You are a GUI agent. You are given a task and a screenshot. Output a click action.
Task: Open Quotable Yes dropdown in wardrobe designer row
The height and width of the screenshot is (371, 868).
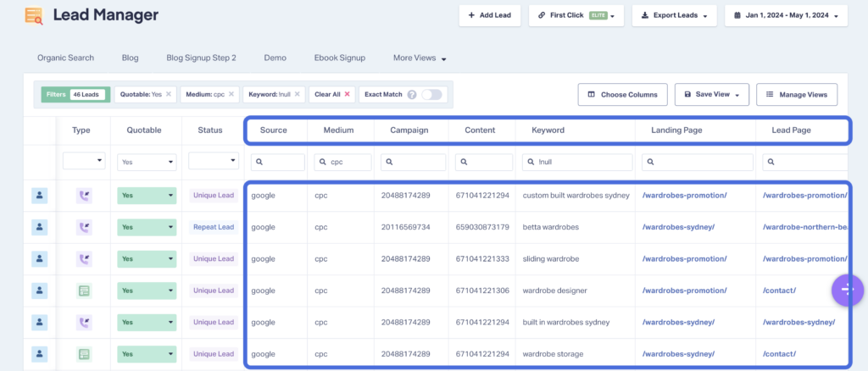147,291
